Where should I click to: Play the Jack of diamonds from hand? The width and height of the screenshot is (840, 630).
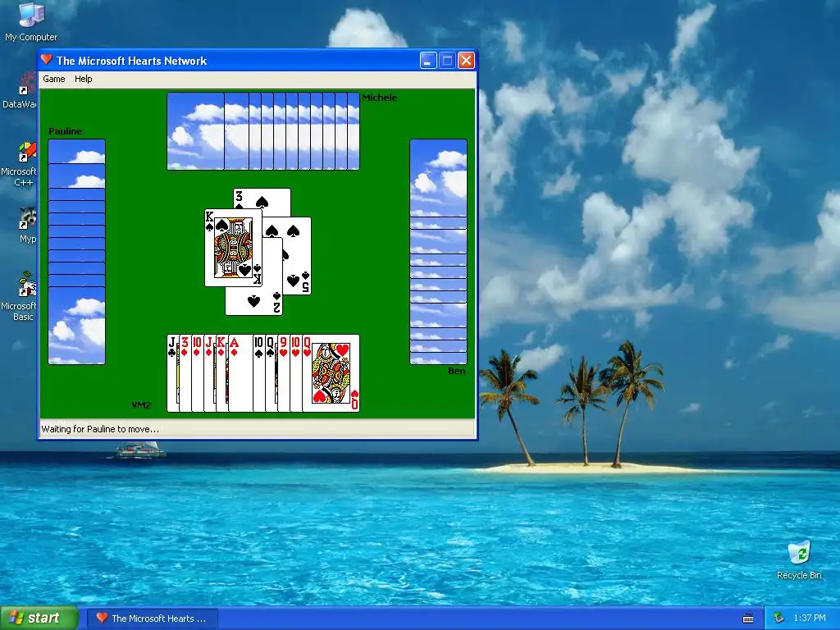pos(209,373)
